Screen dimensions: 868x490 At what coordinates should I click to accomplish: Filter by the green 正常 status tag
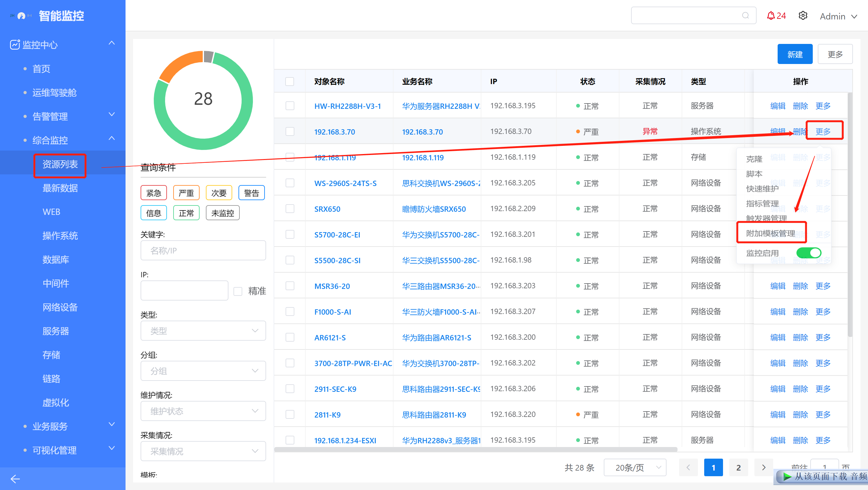186,213
